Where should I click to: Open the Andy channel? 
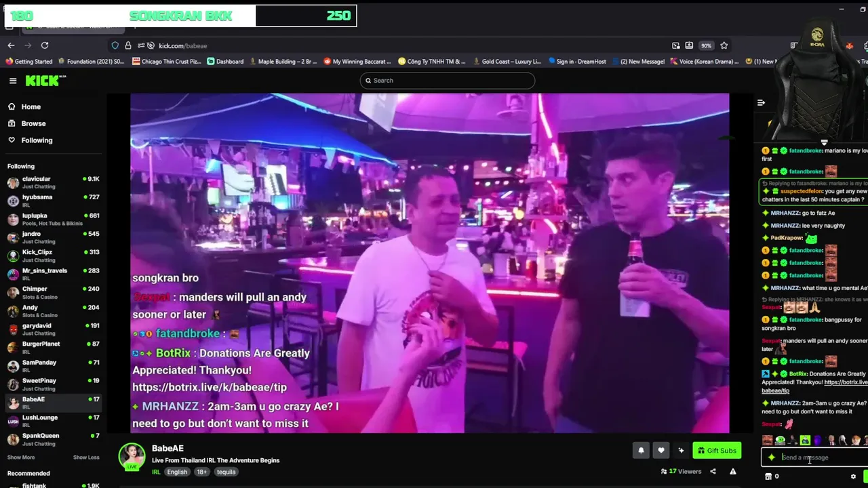[53, 310]
